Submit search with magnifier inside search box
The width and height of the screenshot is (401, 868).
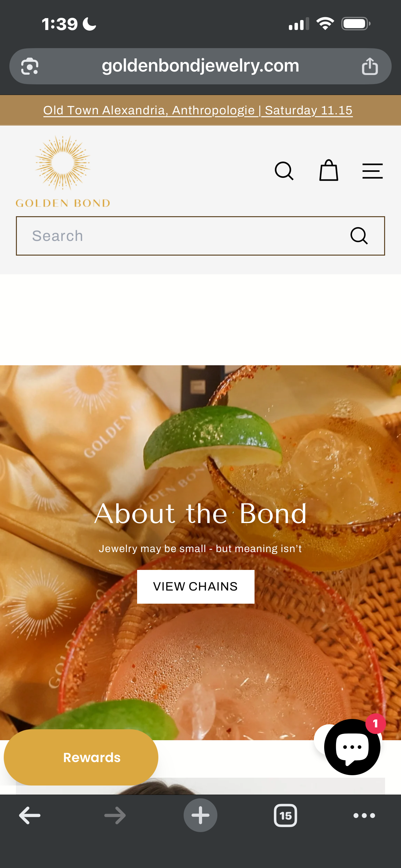[x=359, y=236]
